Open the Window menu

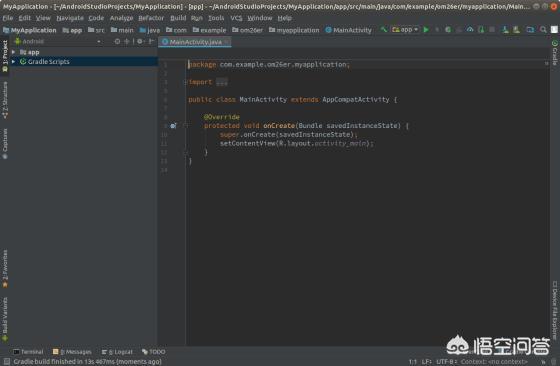259,18
